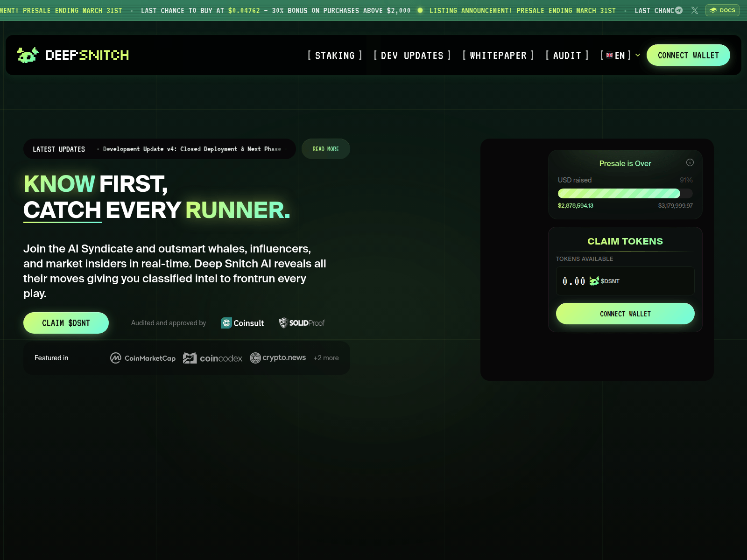The height and width of the screenshot is (560, 747).
Task: Open the Staking menu item
Action: (x=335, y=56)
